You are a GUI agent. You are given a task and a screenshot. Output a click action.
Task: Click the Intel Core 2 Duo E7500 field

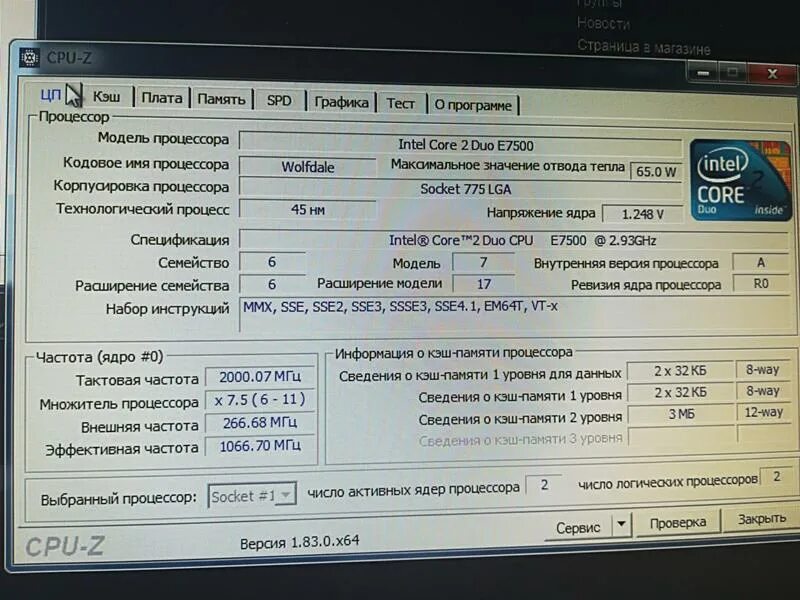[x=461, y=144]
